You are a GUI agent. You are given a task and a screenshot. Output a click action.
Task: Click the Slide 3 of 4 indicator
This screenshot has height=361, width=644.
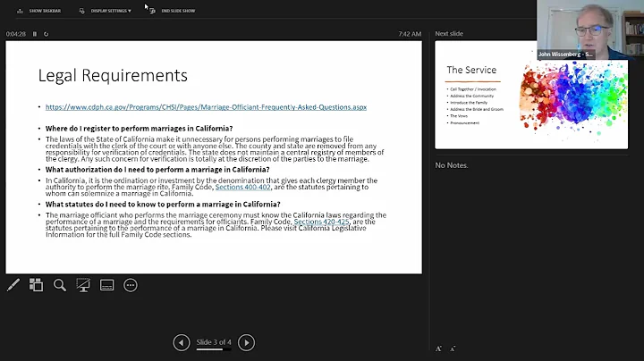pos(214,342)
